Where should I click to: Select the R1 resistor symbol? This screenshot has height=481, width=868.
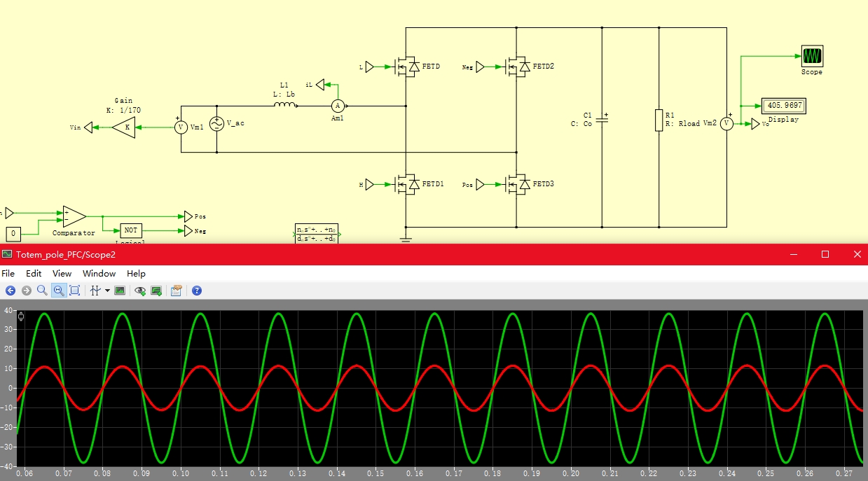tap(659, 120)
